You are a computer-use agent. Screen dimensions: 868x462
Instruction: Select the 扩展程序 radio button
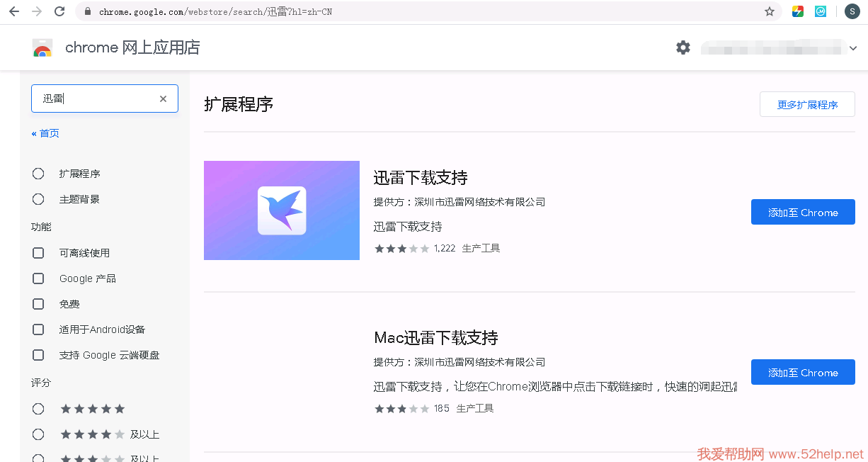click(x=38, y=174)
